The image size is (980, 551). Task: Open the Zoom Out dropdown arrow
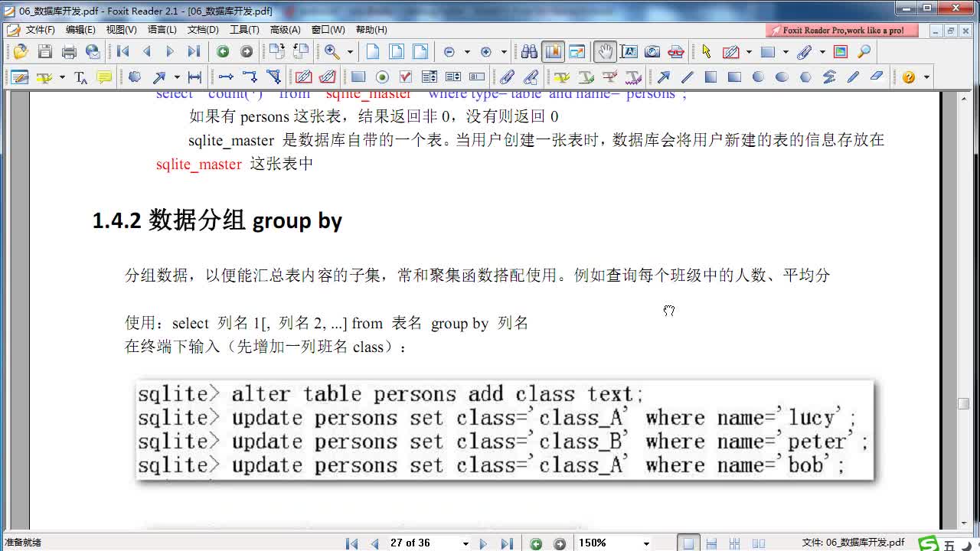click(467, 52)
